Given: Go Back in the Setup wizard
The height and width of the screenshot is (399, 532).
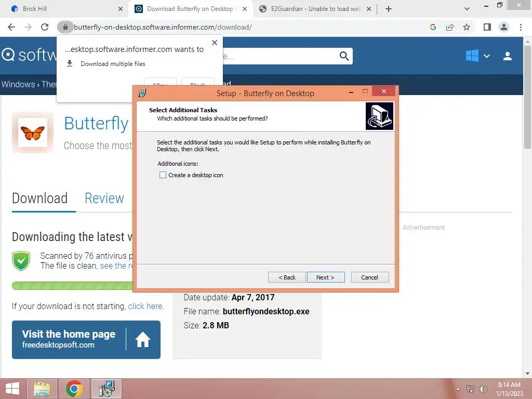Looking at the screenshot, I should pyautogui.click(x=287, y=277).
